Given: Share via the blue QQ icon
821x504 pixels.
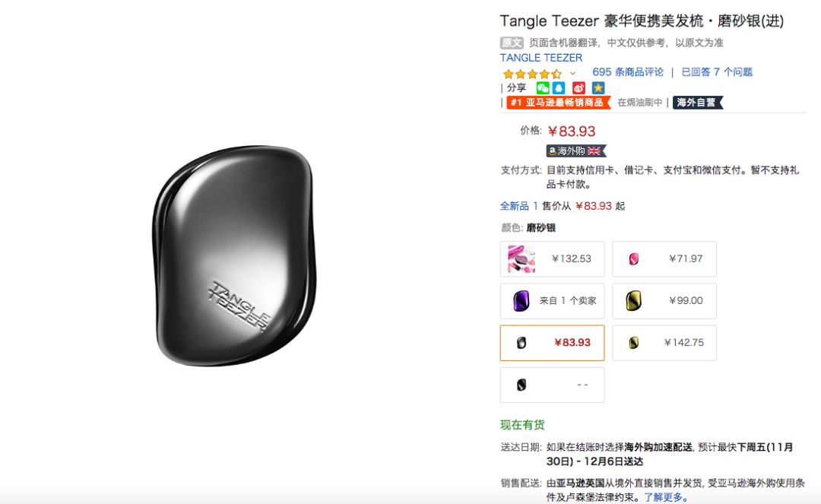Looking at the screenshot, I should 559,88.
